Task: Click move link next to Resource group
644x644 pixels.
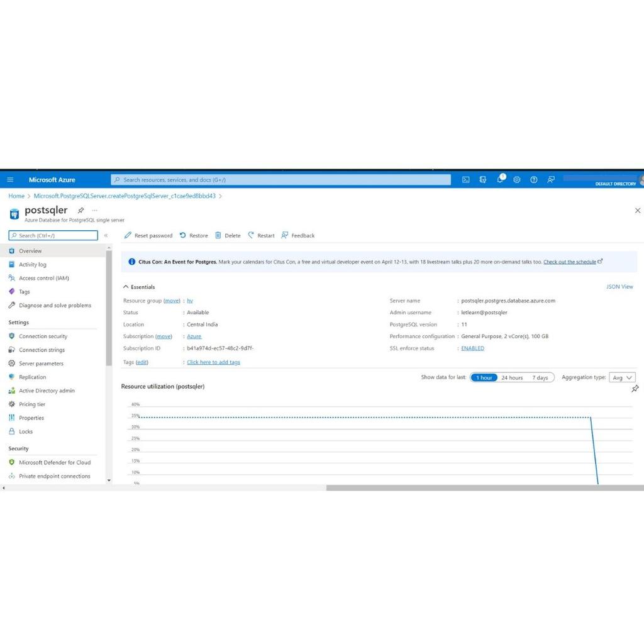Action: (x=172, y=301)
